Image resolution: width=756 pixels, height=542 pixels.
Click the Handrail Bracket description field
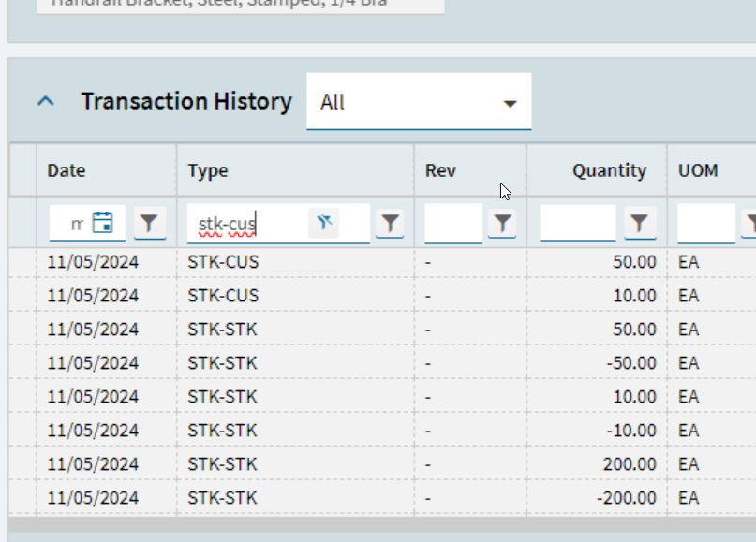tap(241, 6)
